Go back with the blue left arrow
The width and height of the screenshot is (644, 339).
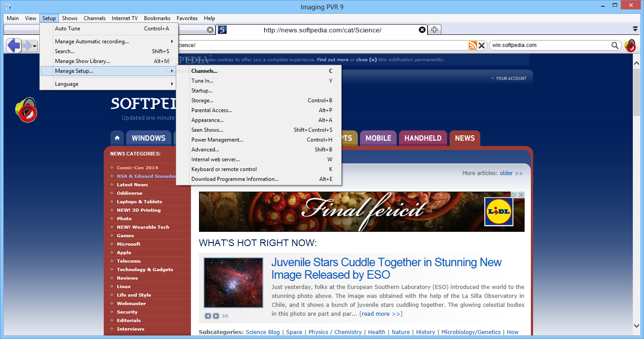point(14,45)
